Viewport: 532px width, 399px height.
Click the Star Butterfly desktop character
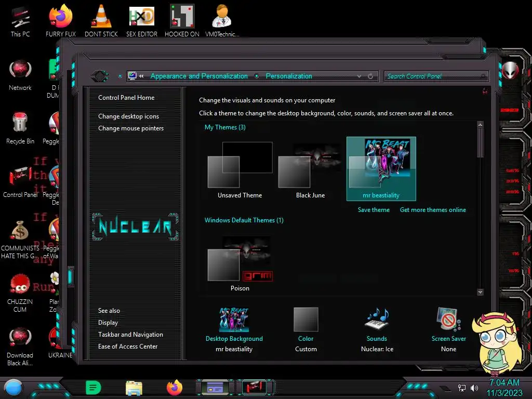coord(496,343)
